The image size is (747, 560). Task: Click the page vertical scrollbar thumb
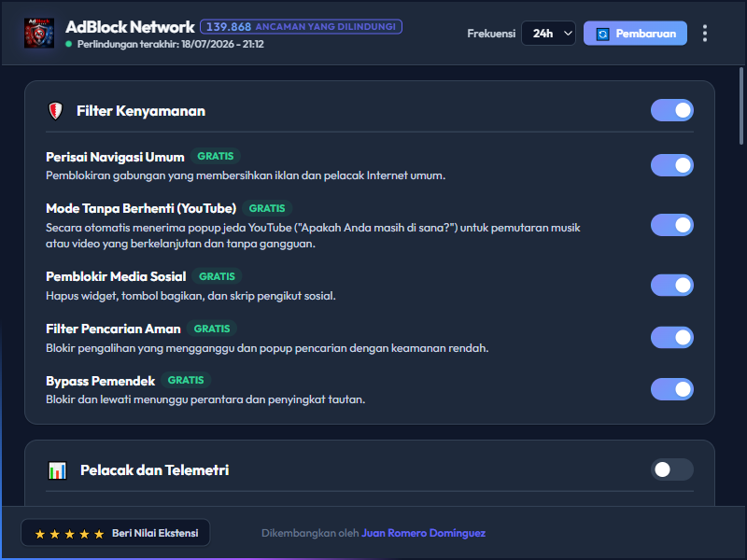coord(740,105)
